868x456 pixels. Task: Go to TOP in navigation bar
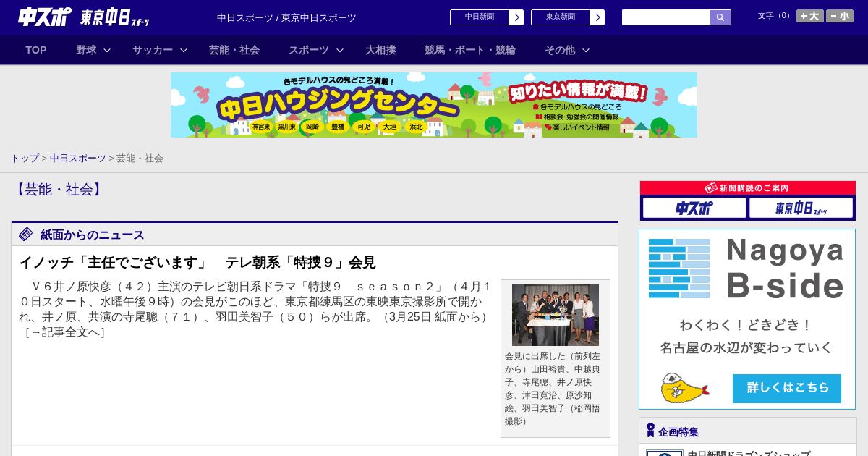coord(36,50)
